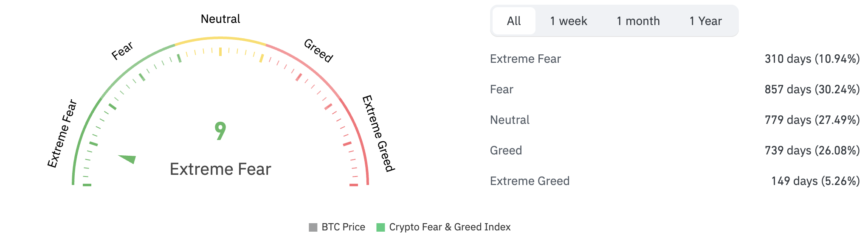The height and width of the screenshot is (241, 868).
Task: Click the green Fear & Greed legend square
Action: tap(380, 227)
